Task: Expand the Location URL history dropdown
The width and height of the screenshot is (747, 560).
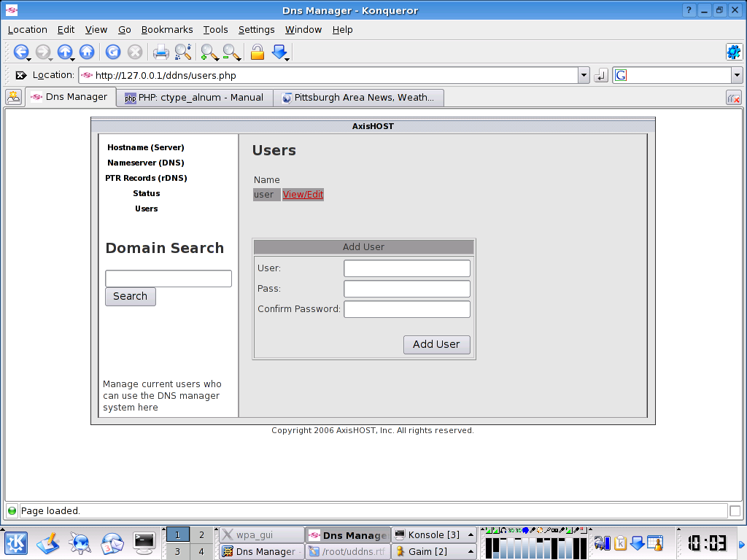Action: 584,75
